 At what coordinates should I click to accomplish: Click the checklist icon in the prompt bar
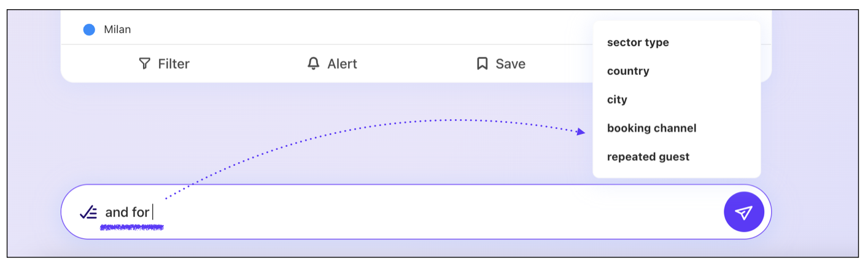88,212
